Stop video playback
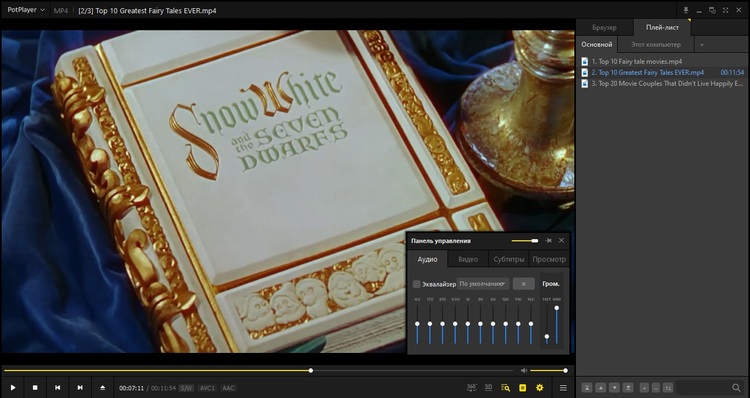This screenshot has height=398, width=750. pyautogui.click(x=35, y=387)
